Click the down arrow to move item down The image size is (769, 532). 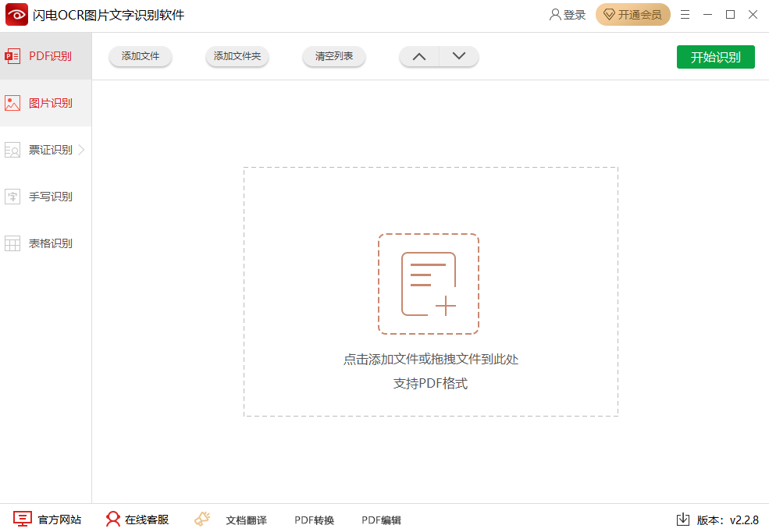(x=459, y=56)
